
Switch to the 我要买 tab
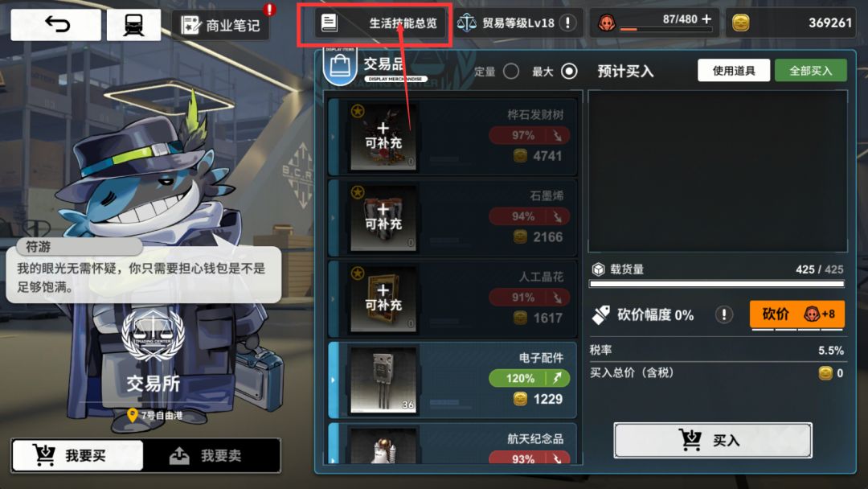point(77,455)
